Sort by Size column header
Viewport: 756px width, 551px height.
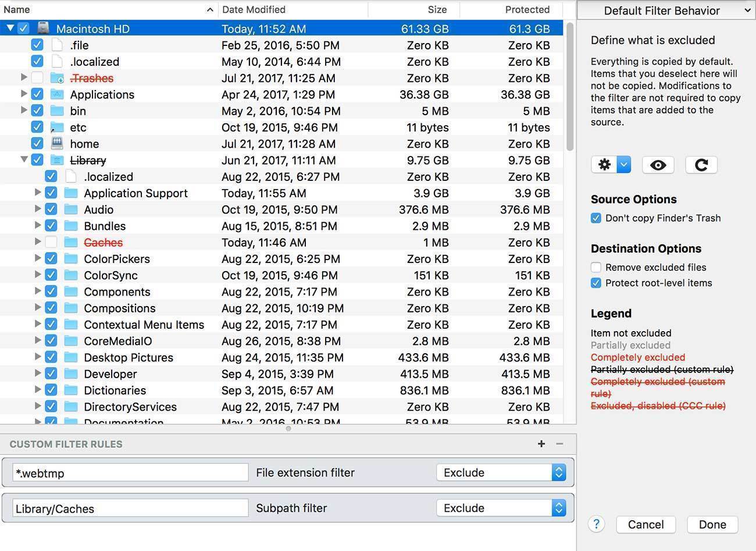point(437,9)
